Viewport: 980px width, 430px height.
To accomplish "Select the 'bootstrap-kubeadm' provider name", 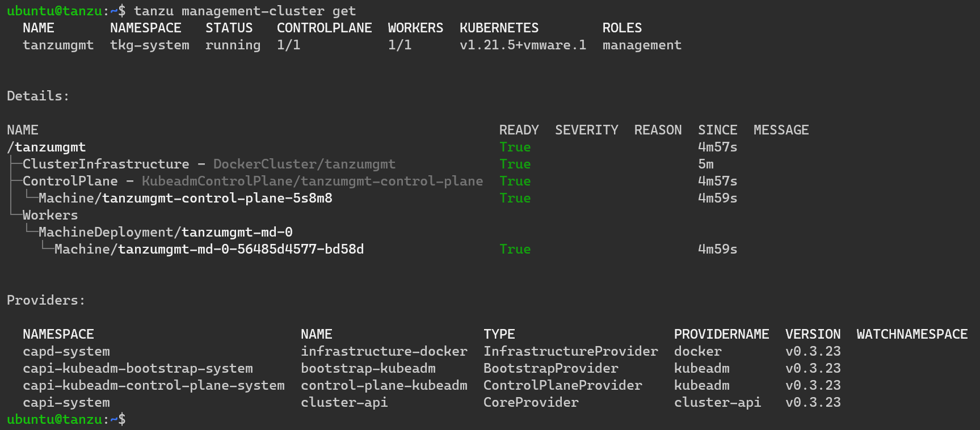I will coord(368,368).
